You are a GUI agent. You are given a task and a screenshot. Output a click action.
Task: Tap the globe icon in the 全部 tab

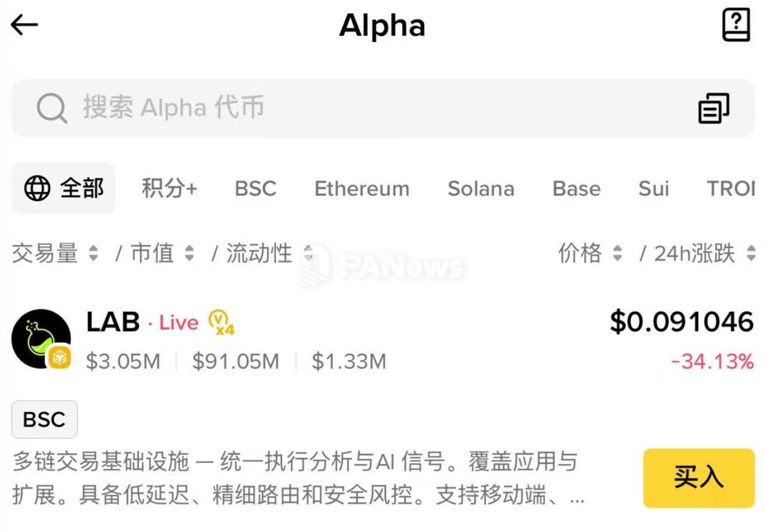pos(38,188)
